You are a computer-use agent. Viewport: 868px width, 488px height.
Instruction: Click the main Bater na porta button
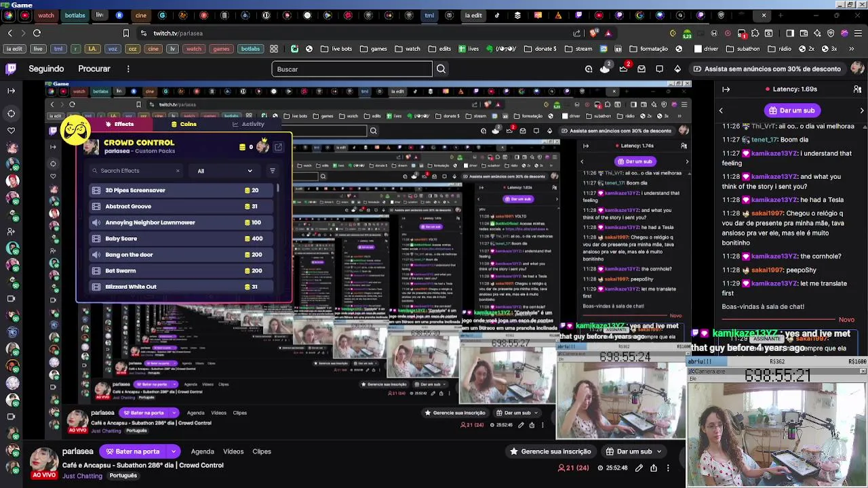(133, 451)
